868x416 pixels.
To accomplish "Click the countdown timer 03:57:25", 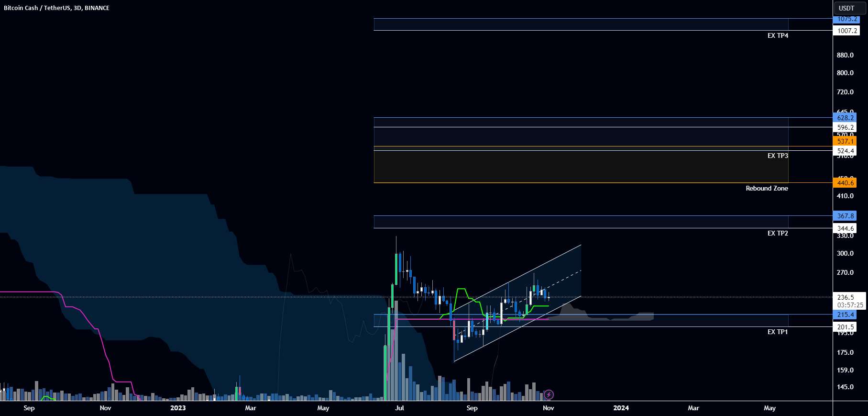I will pos(850,305).
